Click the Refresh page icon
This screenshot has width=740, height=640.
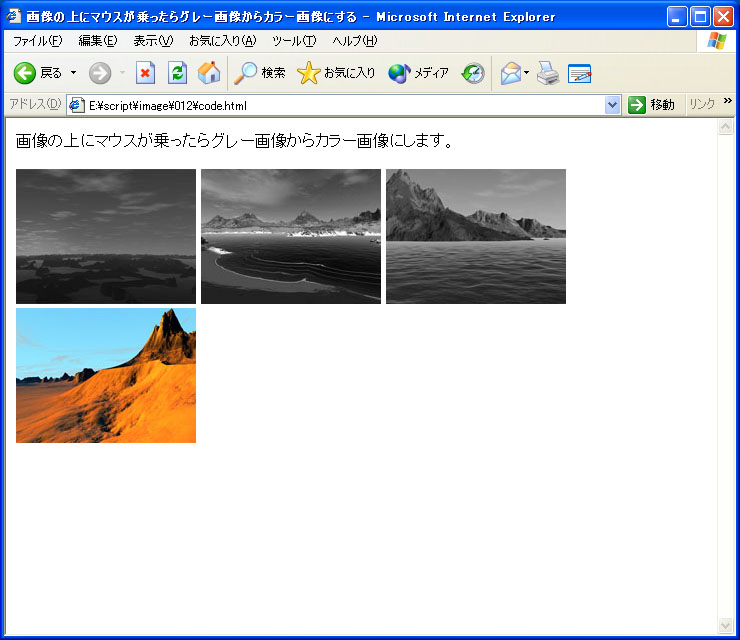(177, 73)
